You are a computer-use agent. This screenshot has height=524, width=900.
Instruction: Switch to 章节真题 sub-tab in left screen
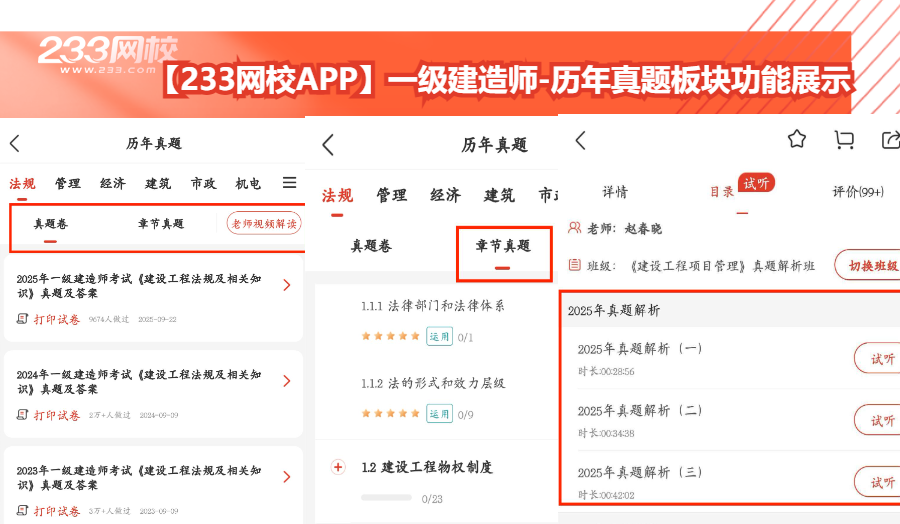(161, 224)
